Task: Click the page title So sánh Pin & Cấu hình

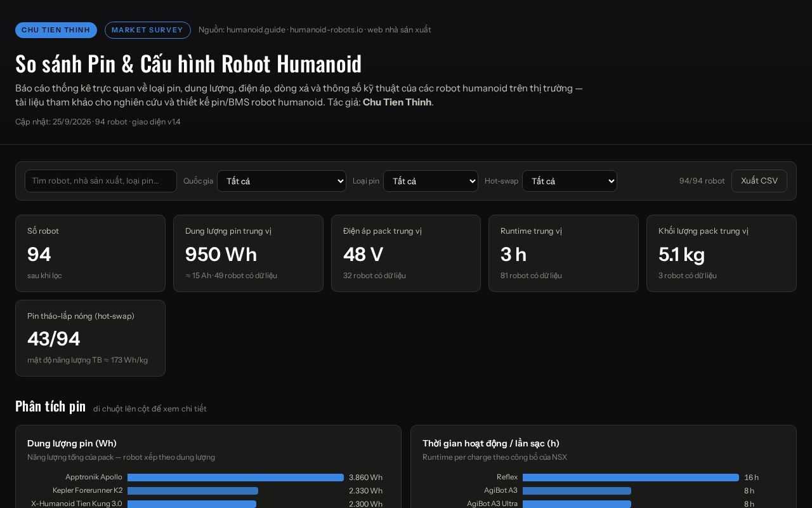Action: pyautogui.click(x=188, y=63)
